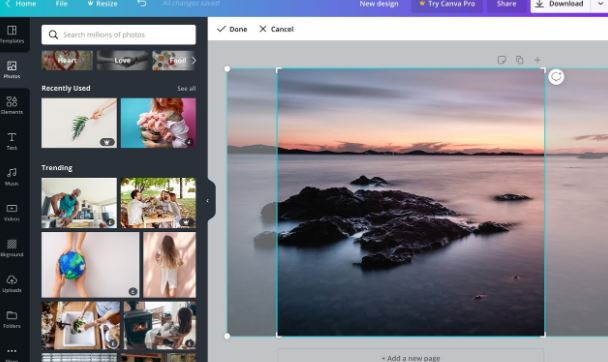Image resolution: width=608 pixels, height=362 pixels.
Task: Show more photo category chips
Action: tap(193, 60)
